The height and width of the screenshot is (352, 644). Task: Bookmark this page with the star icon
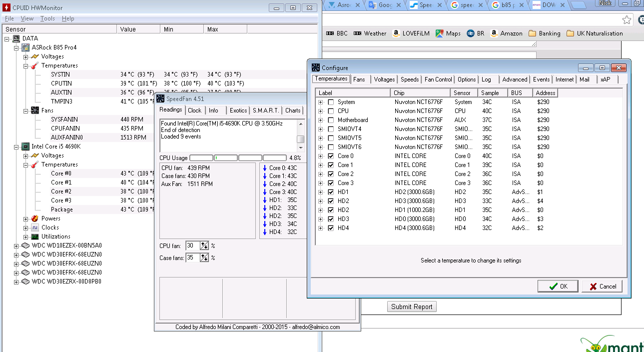[x=627, y=19]
